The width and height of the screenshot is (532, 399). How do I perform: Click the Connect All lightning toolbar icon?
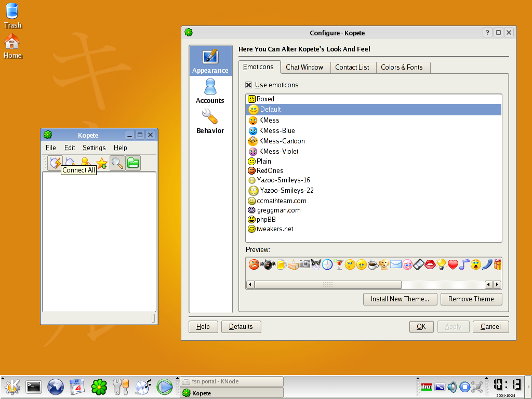[x=55, y=163]
